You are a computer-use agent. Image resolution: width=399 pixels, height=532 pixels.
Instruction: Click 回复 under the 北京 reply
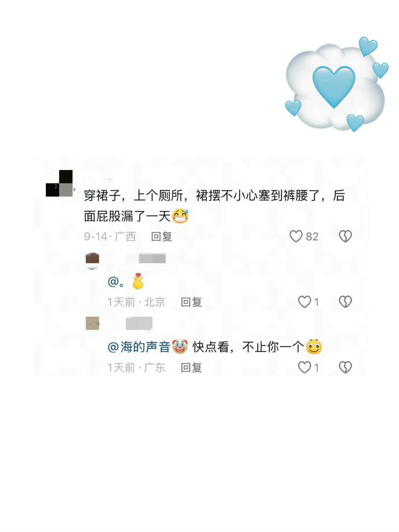pyautogui.click(x=191, y=302)
